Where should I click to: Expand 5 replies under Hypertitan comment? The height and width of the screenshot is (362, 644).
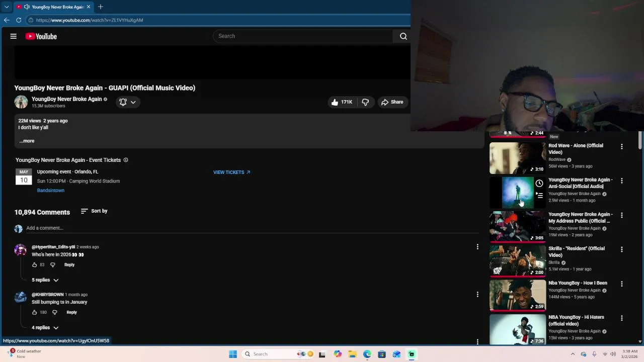pos(45,280)
